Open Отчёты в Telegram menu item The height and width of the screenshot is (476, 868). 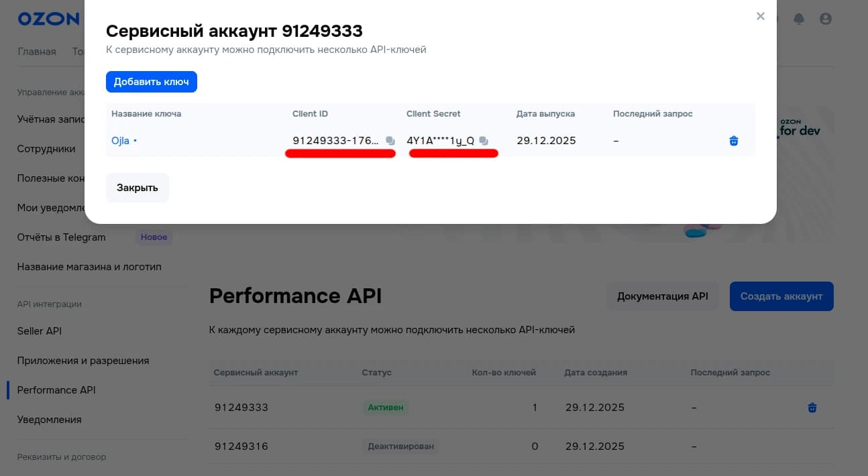(62, 237)
